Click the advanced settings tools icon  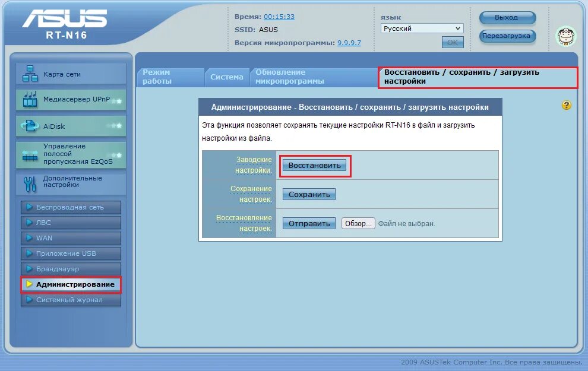(30, 184)
